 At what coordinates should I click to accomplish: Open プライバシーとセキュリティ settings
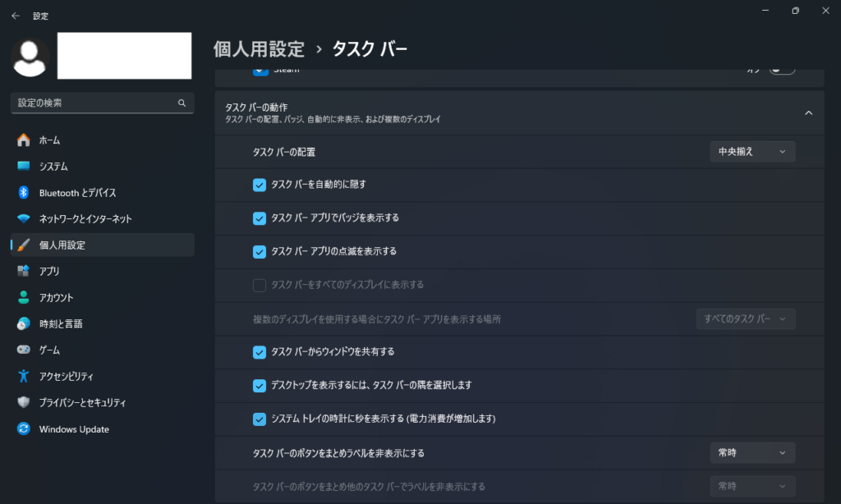tap(103, 402)
